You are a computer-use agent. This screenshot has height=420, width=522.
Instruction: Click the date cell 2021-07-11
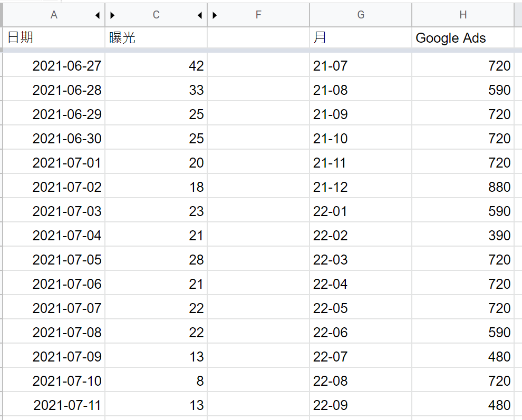[x=53, y=405]
